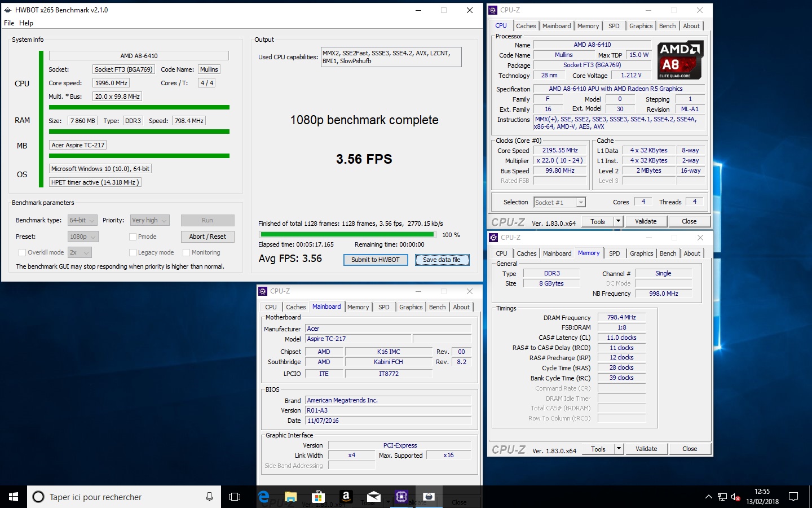The image size is (812, 508).
Task: Open the Priority Very high dropdown
Action: pos(149,220)
